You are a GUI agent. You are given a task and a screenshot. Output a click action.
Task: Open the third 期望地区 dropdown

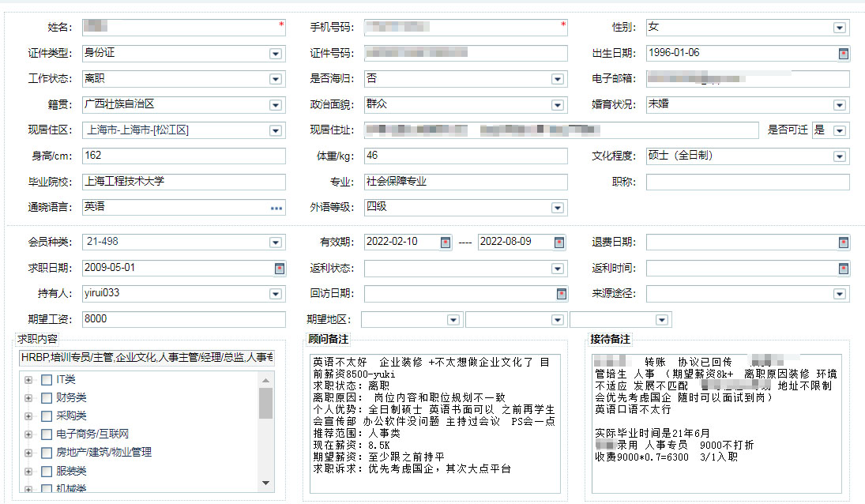(661, 320)
